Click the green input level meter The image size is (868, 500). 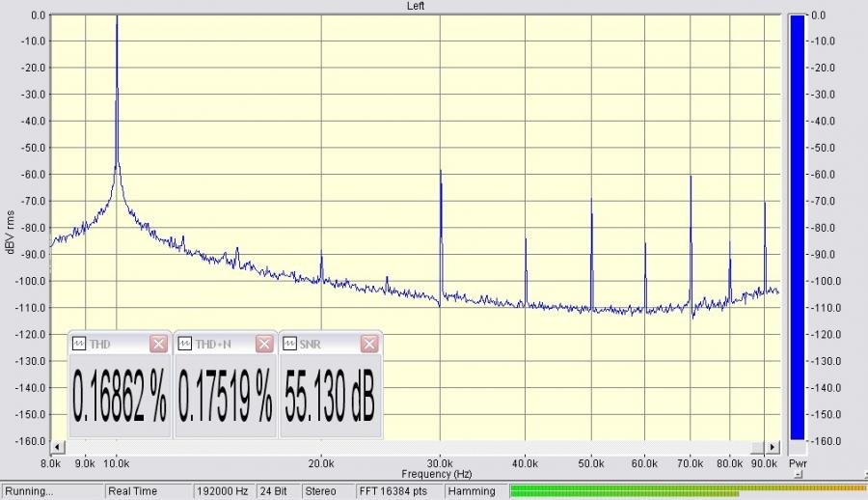click(x=687, y=491)
